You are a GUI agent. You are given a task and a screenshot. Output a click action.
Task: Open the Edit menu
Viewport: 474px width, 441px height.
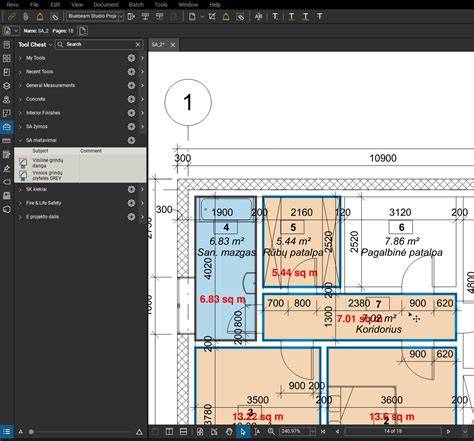[55, 5]
